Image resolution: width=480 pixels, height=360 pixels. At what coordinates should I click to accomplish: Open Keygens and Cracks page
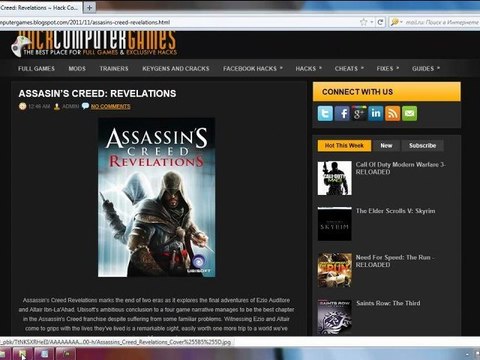click(x=176, y=68)
